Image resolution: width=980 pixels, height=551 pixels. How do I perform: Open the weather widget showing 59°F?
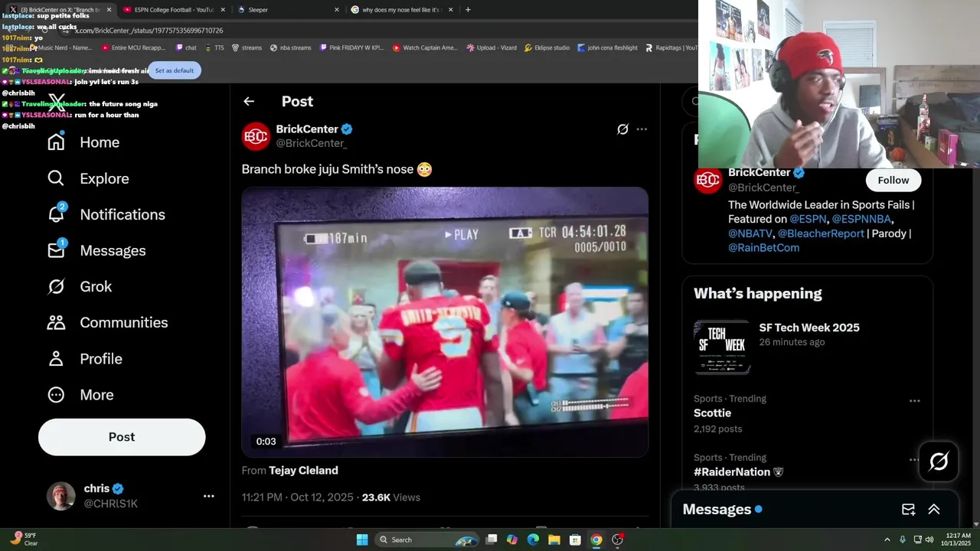pyautogui.click(x=24, y=540)
